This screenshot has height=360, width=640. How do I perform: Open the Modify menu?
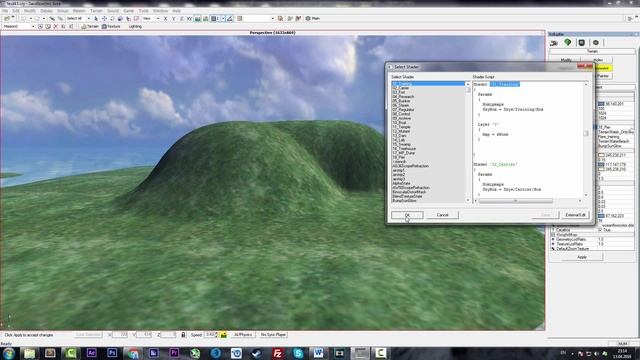pyautogui.click(x=30, y=11)
